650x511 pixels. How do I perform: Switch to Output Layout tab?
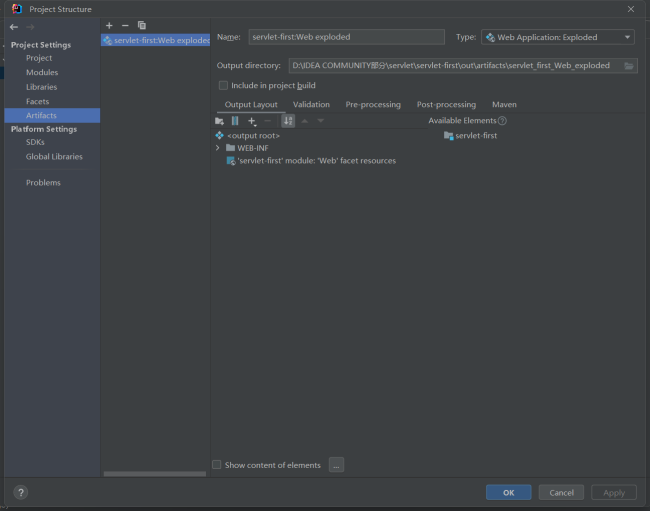click(251, 104)
